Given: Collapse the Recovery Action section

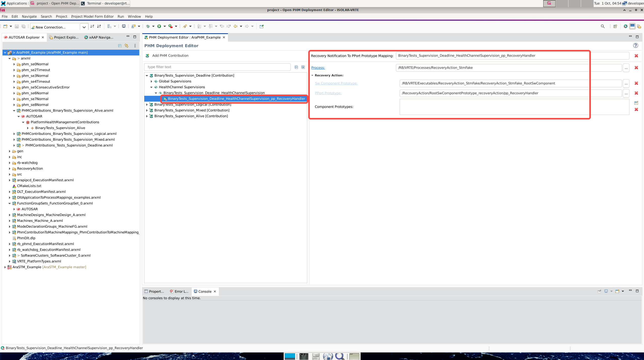Looking at the screenshot, I should (312, 75).
